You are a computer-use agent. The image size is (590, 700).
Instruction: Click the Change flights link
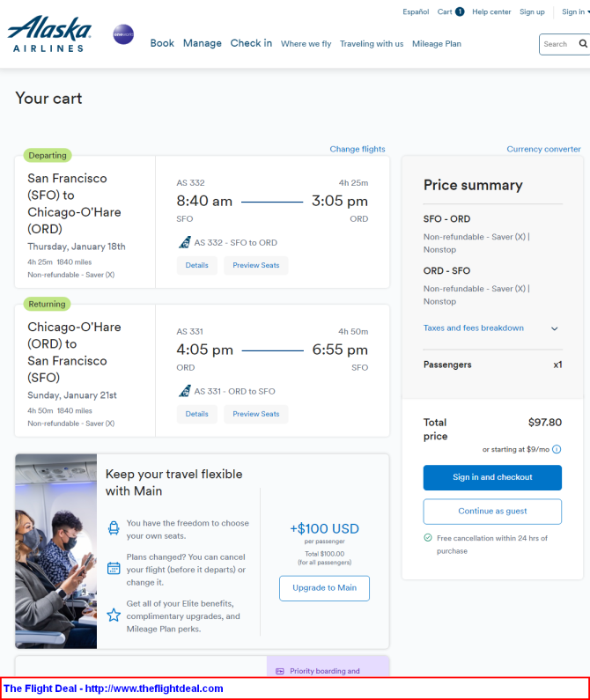coord(358,149)
